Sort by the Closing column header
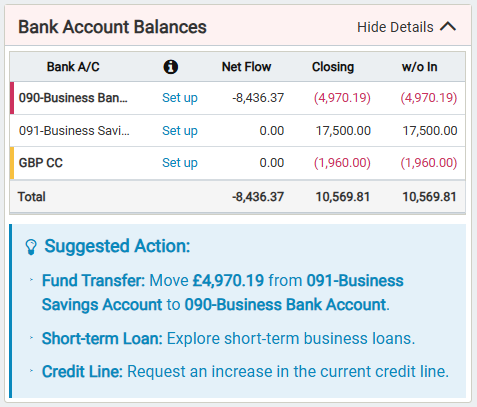The height and width of the screenshot is (407, 477). pos(333,67)
